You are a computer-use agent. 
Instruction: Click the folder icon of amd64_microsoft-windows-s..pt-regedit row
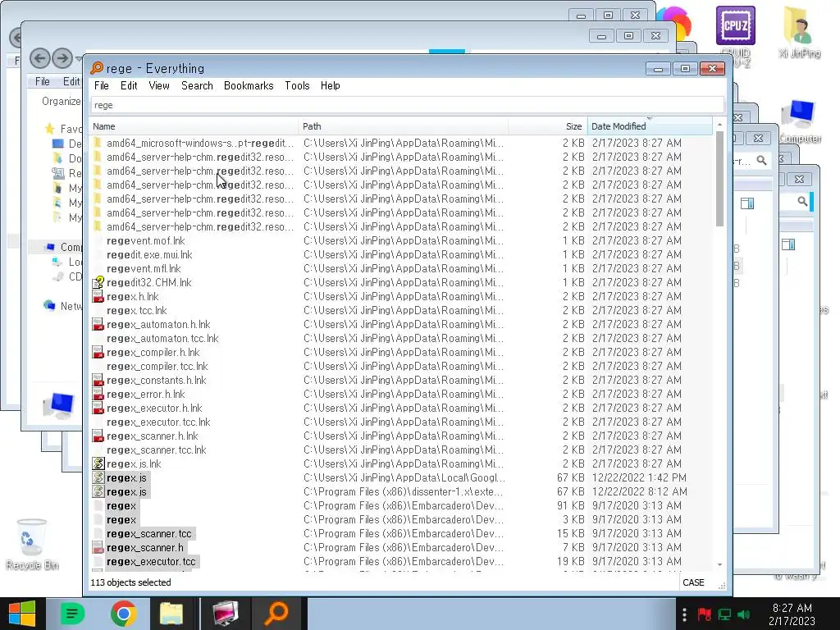click(98, 143)
